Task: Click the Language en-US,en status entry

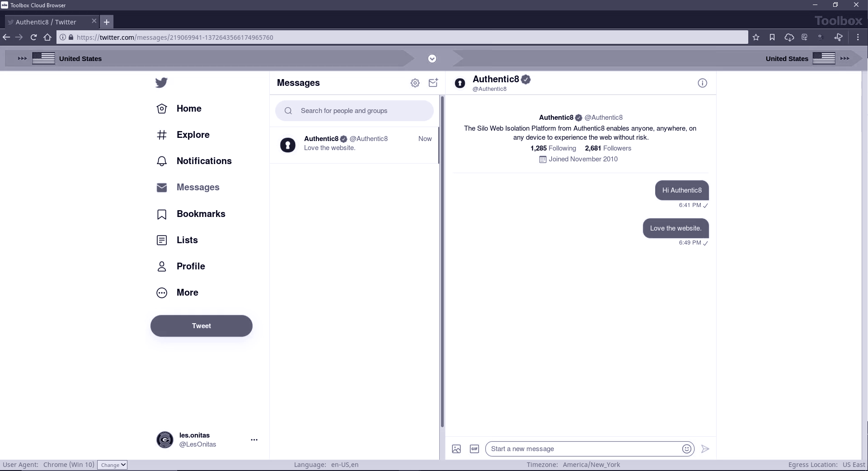Action: [x=326, y=465]
